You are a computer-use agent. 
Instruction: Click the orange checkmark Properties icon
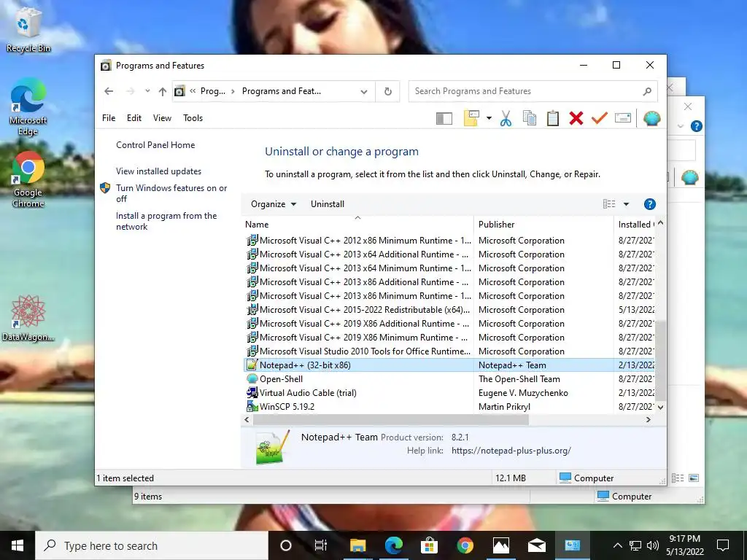coord(600,118)
